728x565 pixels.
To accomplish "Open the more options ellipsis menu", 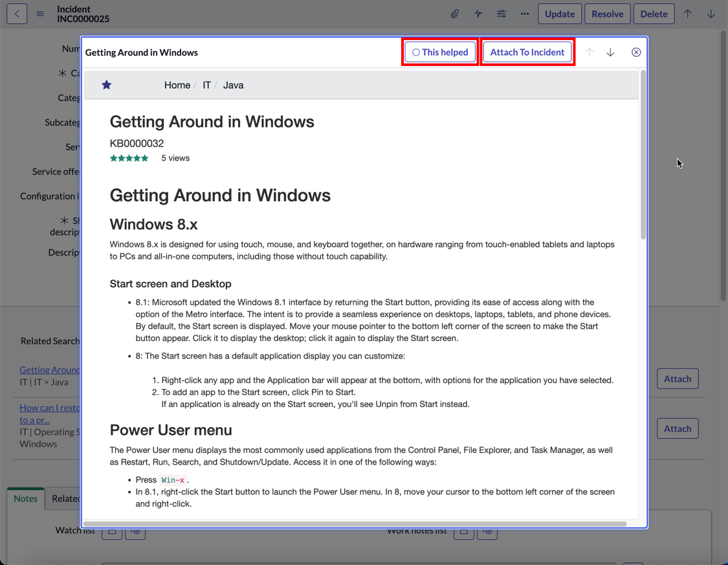I will click(525, 14).
